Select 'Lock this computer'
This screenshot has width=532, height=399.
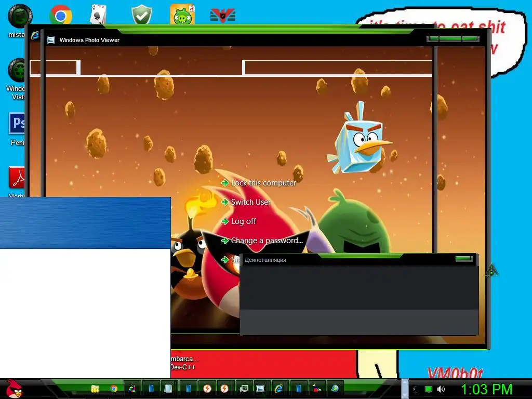[259, 183]
